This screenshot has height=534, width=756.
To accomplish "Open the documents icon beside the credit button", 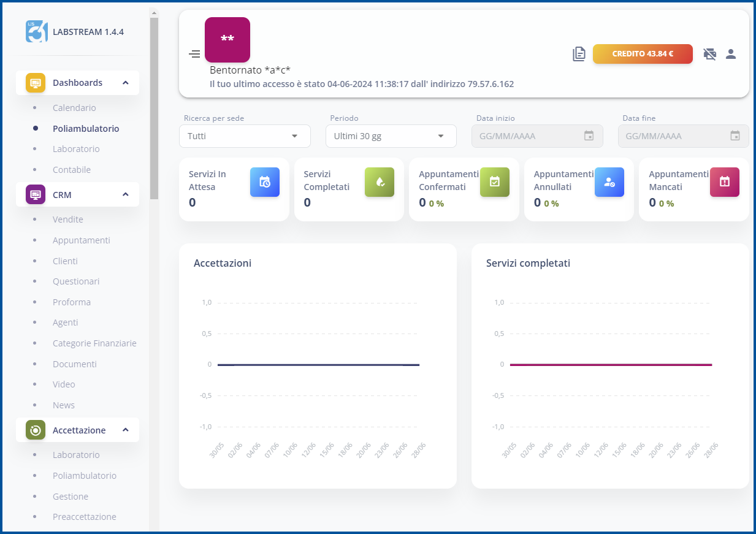I will [x=579, y=54].
